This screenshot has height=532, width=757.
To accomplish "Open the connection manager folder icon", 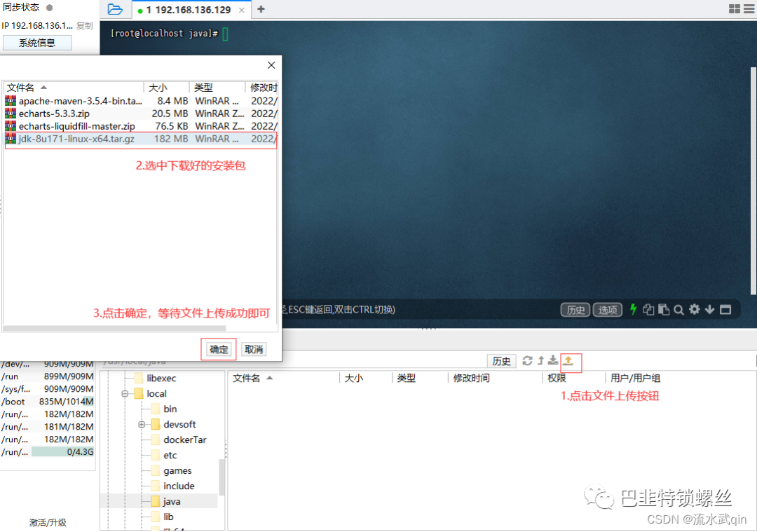I will click(115, 9).
